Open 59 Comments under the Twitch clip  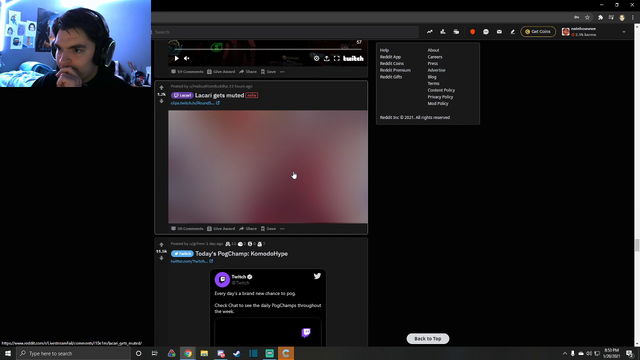[x=187, y=71]
